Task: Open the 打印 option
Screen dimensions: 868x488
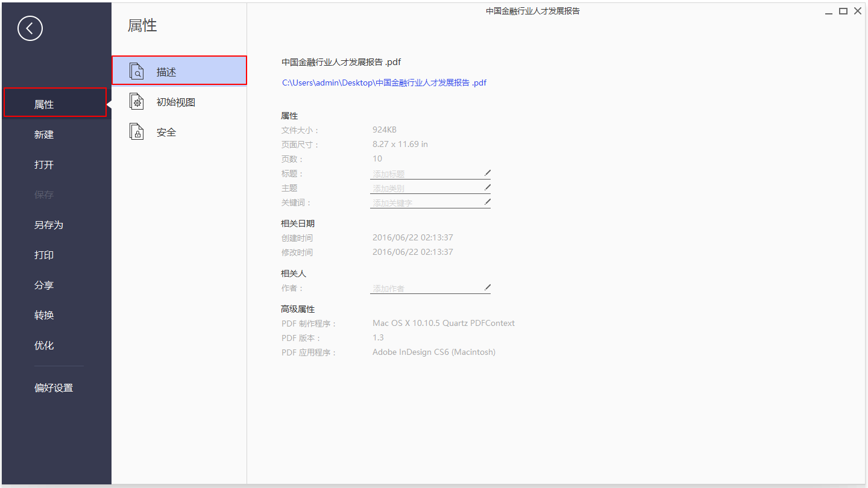Action: pyautogui.click(x=44, y=255)
